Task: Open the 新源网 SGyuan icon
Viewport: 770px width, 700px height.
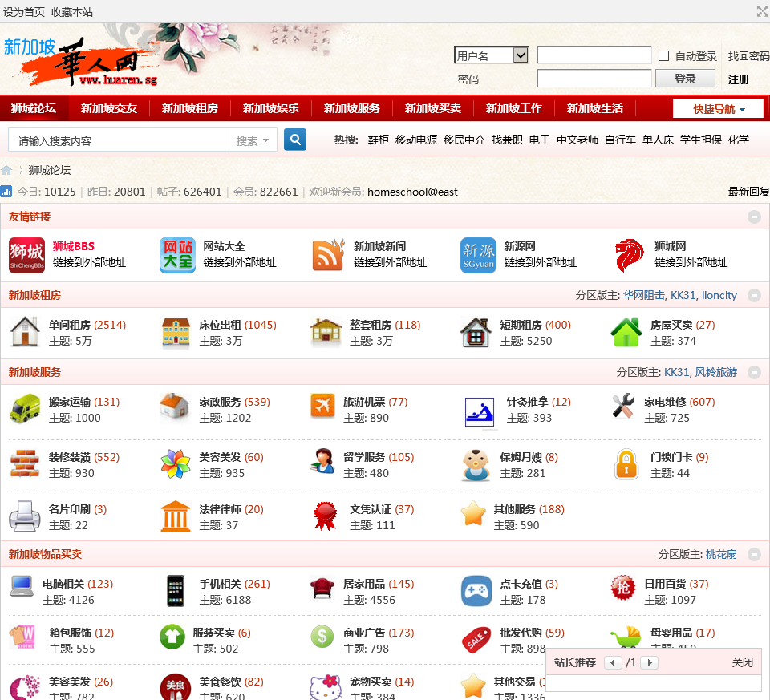Action: [x=478, y=255]
